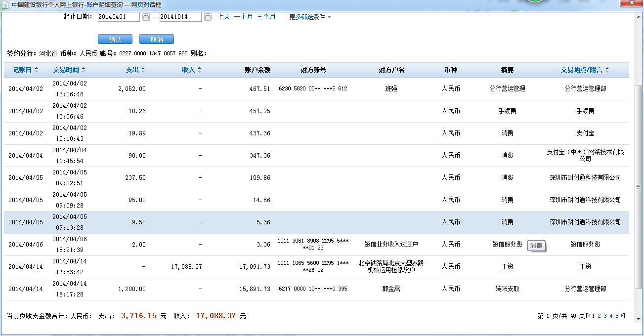Pick the 三个月 date range link

pos(266,17)
